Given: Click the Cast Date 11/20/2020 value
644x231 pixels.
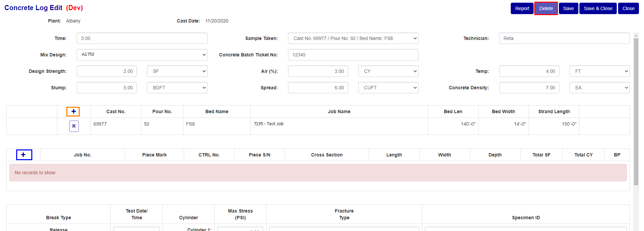Looking at the screenshot, I should [217, 21].
